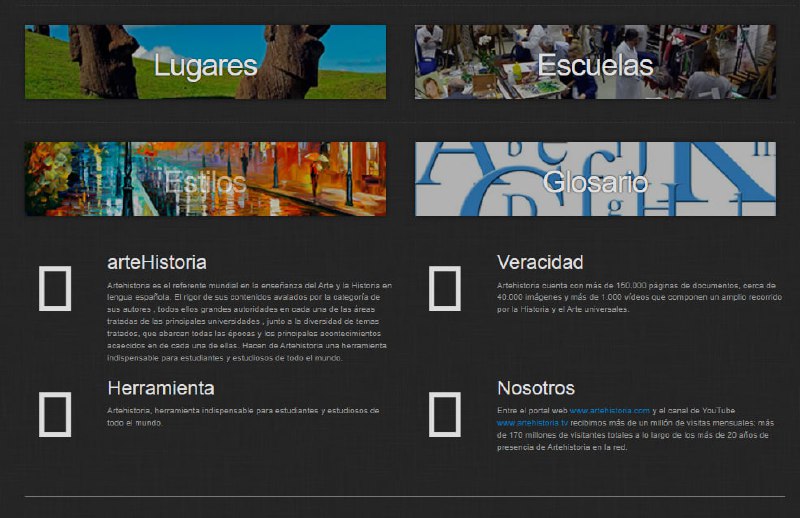Open the Lugares category banner
The height and width of the screenshot is (518, 800).
tap(205, 62)
